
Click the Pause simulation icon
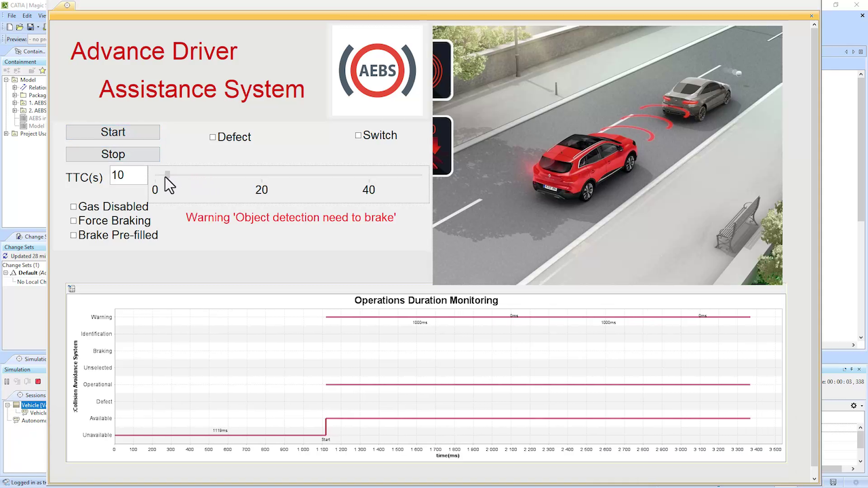click(x=7, y=381)
